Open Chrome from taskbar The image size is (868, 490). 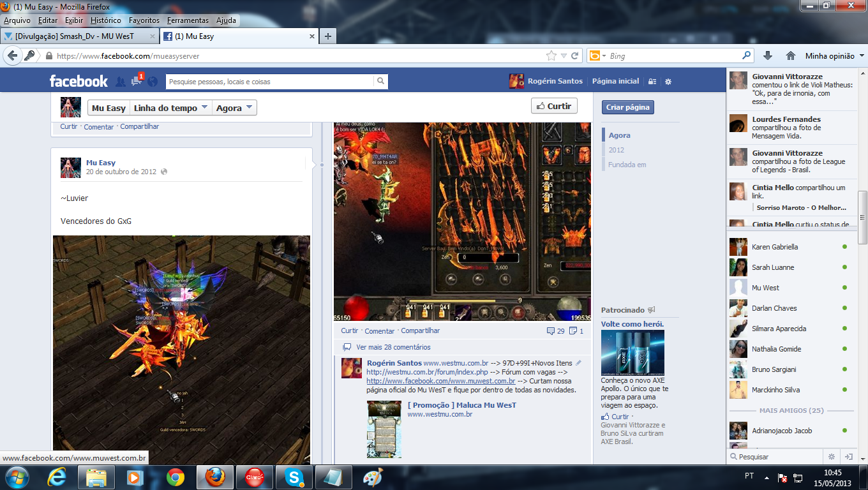coord(176,477)
